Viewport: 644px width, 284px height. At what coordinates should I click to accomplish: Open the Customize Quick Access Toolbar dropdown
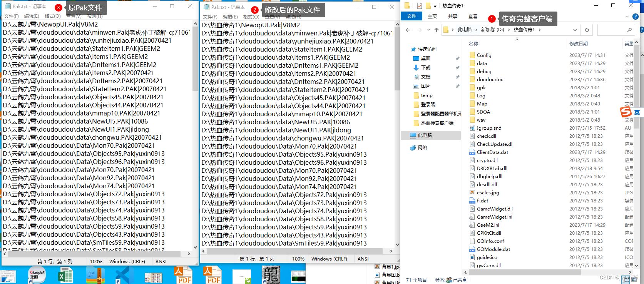[x=435, y=6]
